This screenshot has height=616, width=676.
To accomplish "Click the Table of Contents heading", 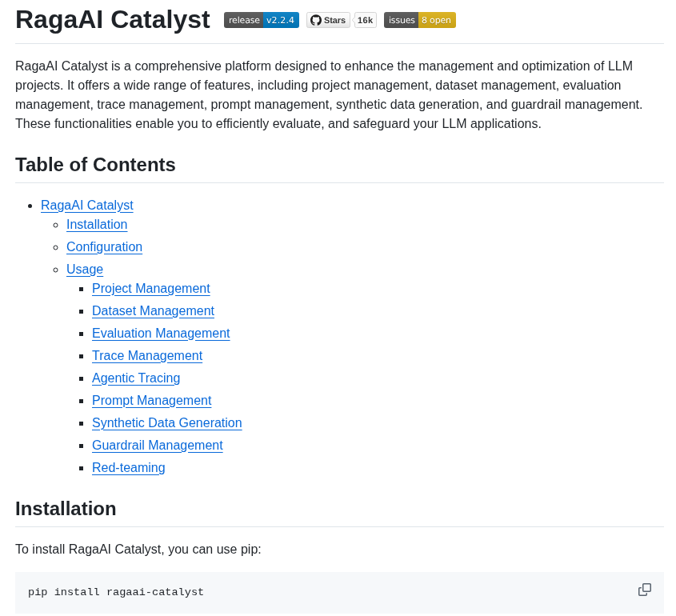I will click(x=95, y=165).
